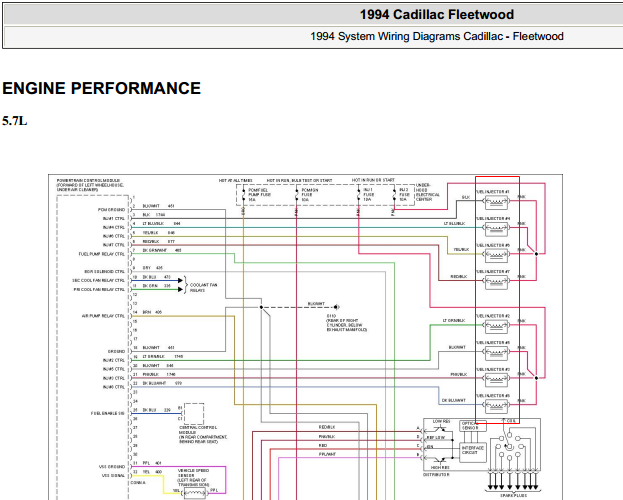Click the dark green coolant fan arrowhead
Image resolution: width=623 pixels, height=500 pixels.
180,289
